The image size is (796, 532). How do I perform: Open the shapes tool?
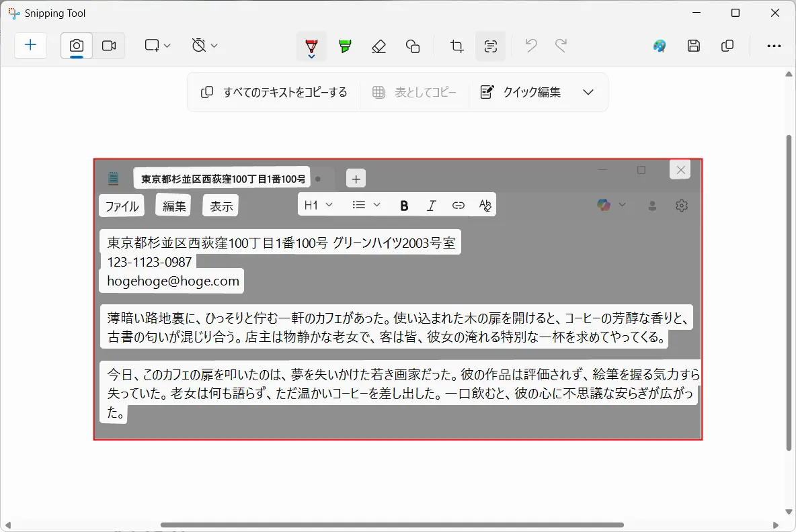[413, 46]
